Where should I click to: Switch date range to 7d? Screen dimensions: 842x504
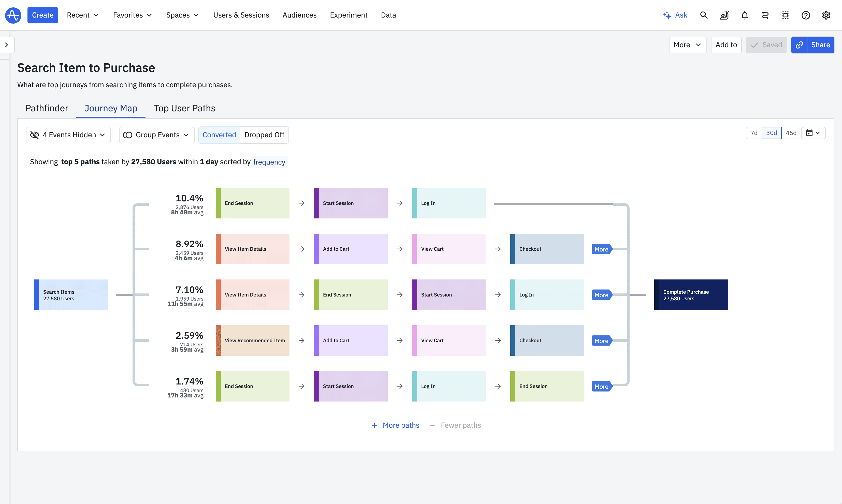click(754, 133)
